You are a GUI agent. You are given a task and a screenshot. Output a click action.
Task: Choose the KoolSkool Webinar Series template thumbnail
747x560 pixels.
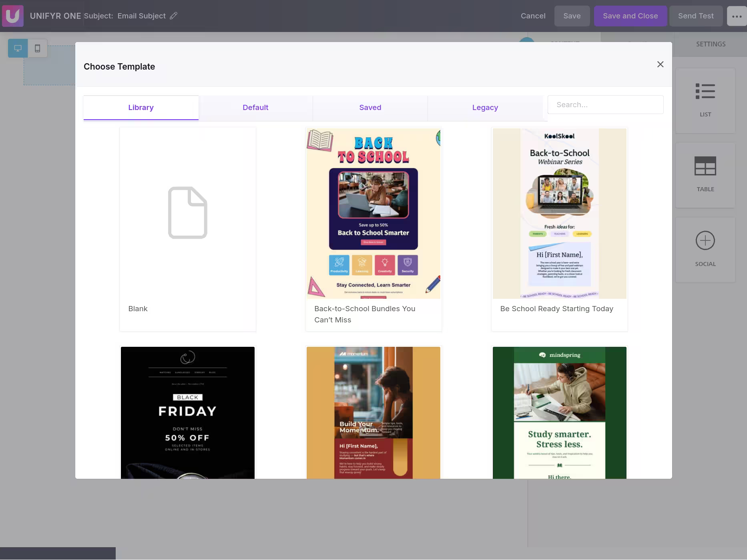(560, 214)
